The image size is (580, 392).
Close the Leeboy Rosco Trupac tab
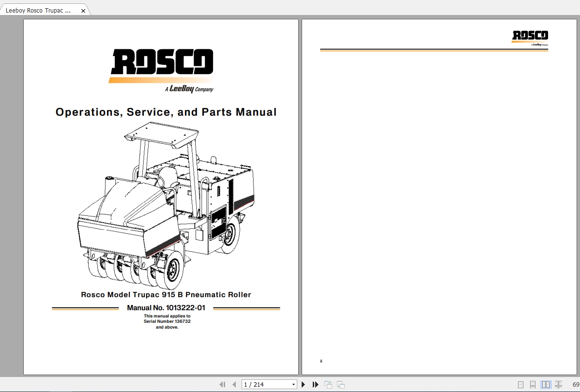pos(83,11)
